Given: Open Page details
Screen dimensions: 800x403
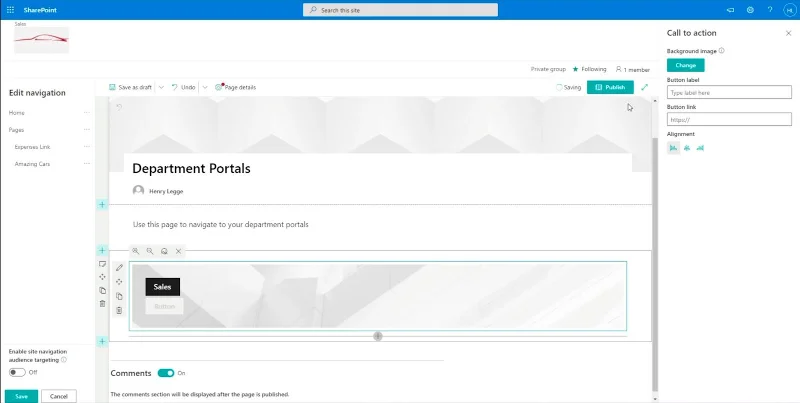Looking at the screenshot, I should pos(235,87).
